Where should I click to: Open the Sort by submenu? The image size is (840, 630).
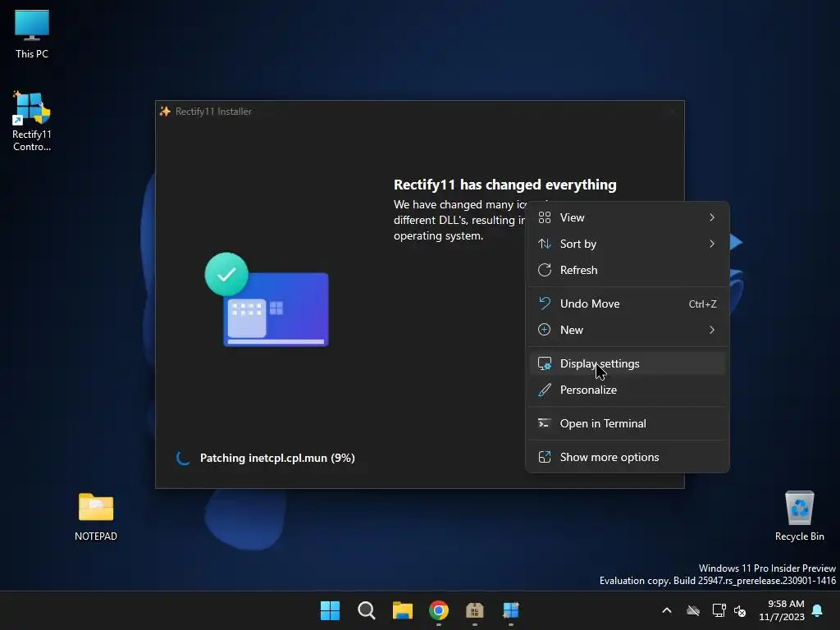[628, 244]
